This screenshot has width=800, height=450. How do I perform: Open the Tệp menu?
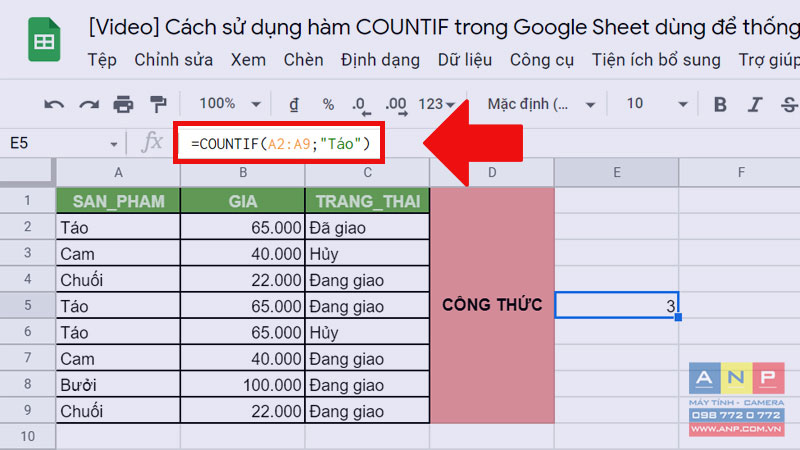coord(102,60)
